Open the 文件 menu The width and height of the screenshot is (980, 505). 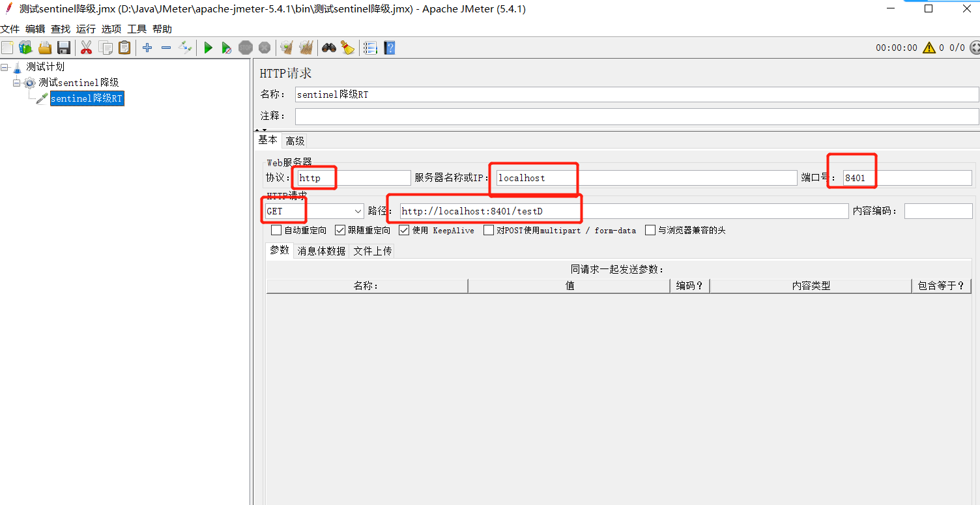coord(10,29)
